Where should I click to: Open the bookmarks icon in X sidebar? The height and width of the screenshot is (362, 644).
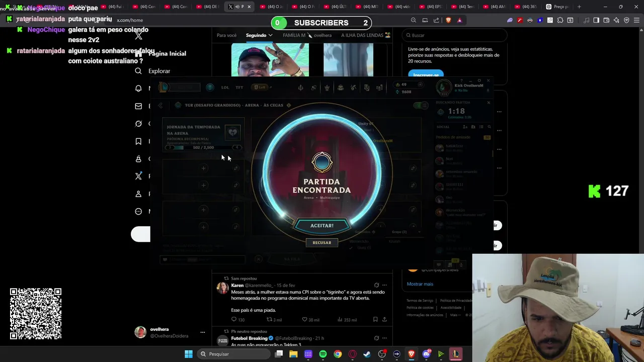[x=138, y=141]
